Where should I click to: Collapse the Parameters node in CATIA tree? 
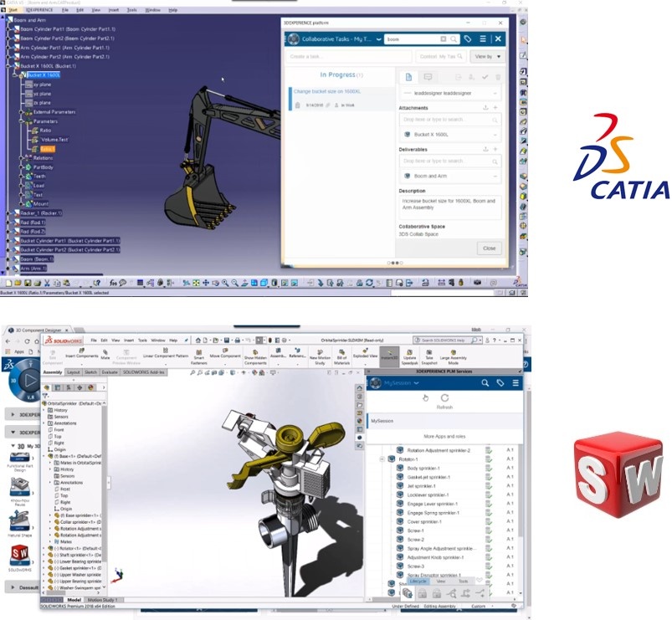click(x=21, y=121)
